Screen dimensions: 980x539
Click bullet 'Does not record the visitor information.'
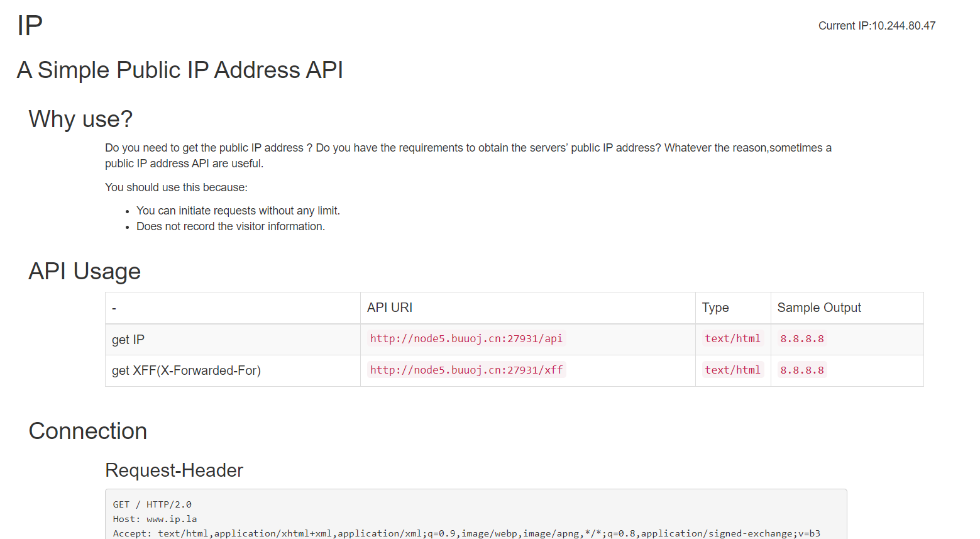click(231, 226)
